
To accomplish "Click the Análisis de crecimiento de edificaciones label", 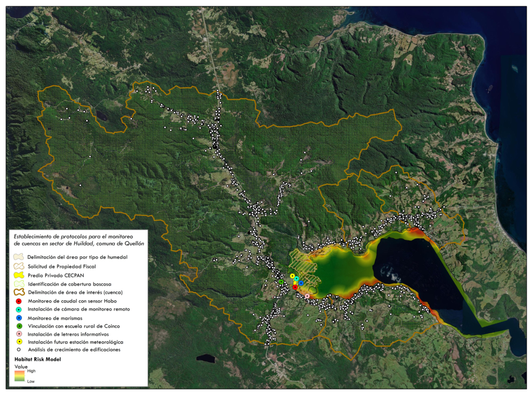I will point(74,349).
